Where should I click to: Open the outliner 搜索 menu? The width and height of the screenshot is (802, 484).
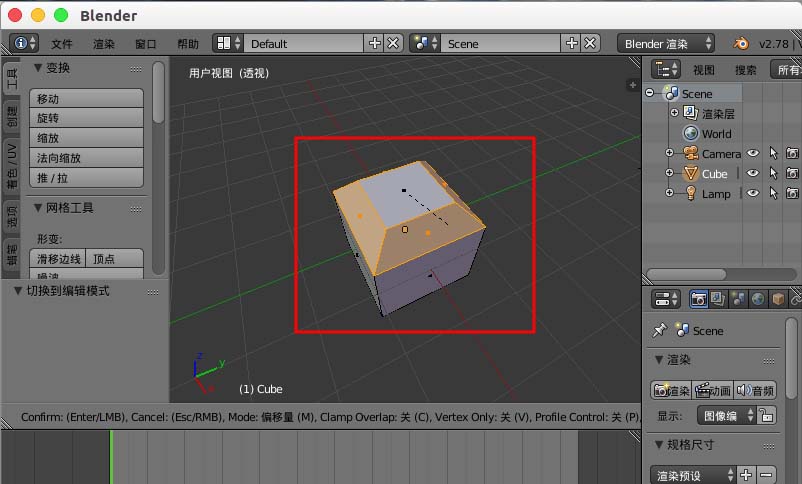tap(746, 70)
